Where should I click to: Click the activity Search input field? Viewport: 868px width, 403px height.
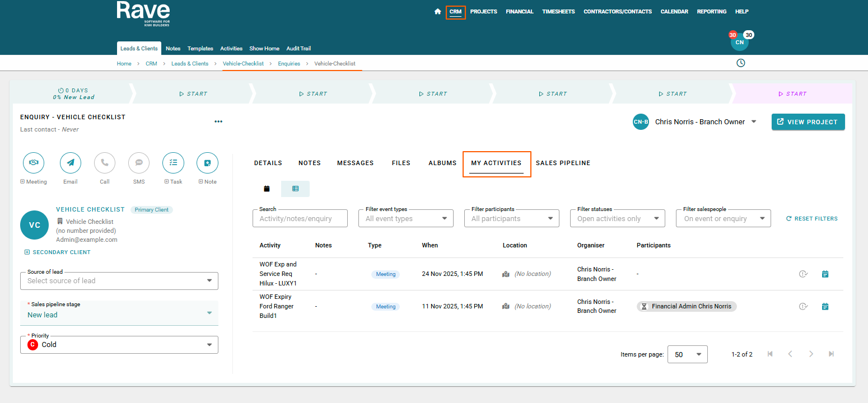pos(300,219)
